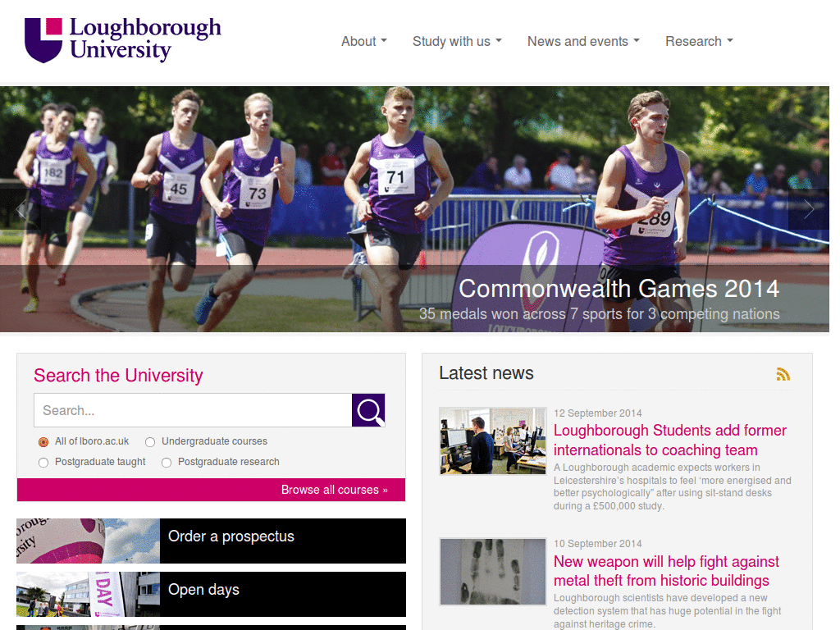Go to next carousel slide arrow

click(x=809, y=209)
